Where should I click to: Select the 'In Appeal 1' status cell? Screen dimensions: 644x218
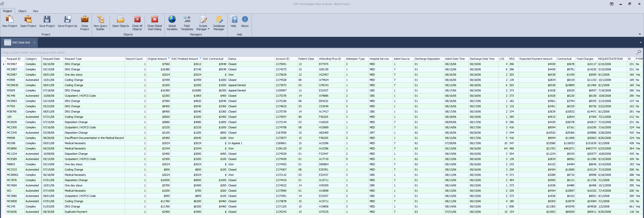click(x=251, y=143)
